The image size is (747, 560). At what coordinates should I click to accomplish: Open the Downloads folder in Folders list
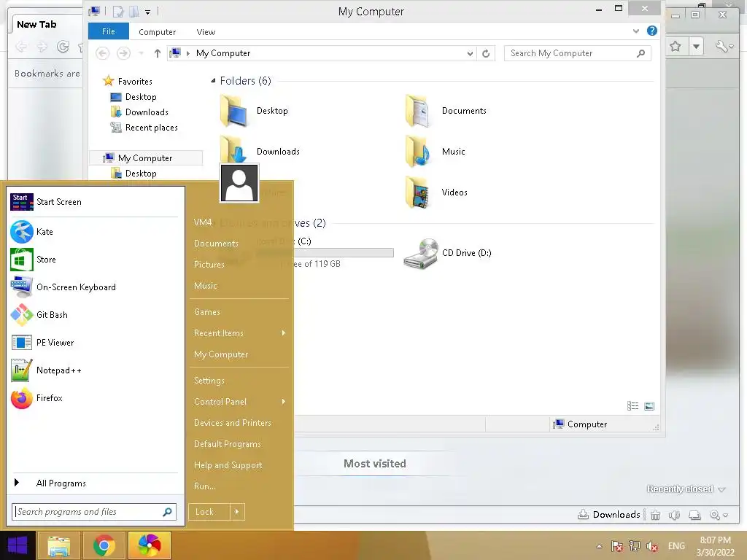click(260, 152)
